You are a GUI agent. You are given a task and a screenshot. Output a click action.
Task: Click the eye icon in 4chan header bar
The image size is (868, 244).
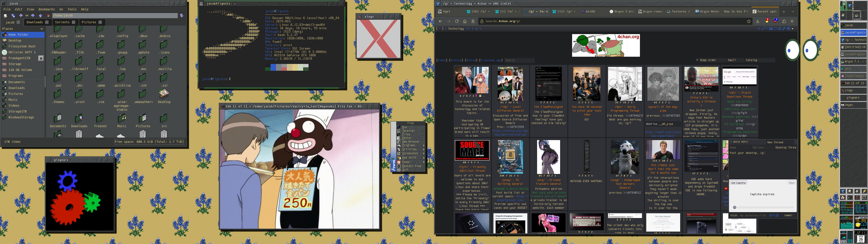click(759, 29)
